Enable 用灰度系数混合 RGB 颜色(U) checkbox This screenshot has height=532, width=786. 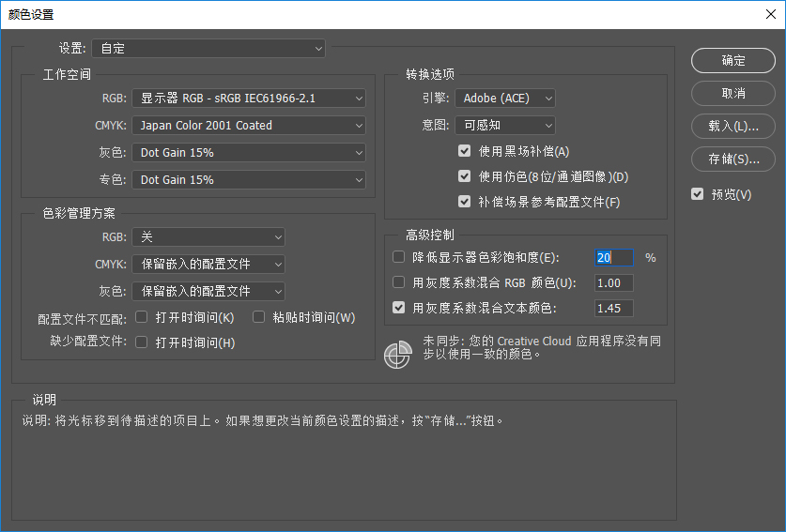pos(398,282)
